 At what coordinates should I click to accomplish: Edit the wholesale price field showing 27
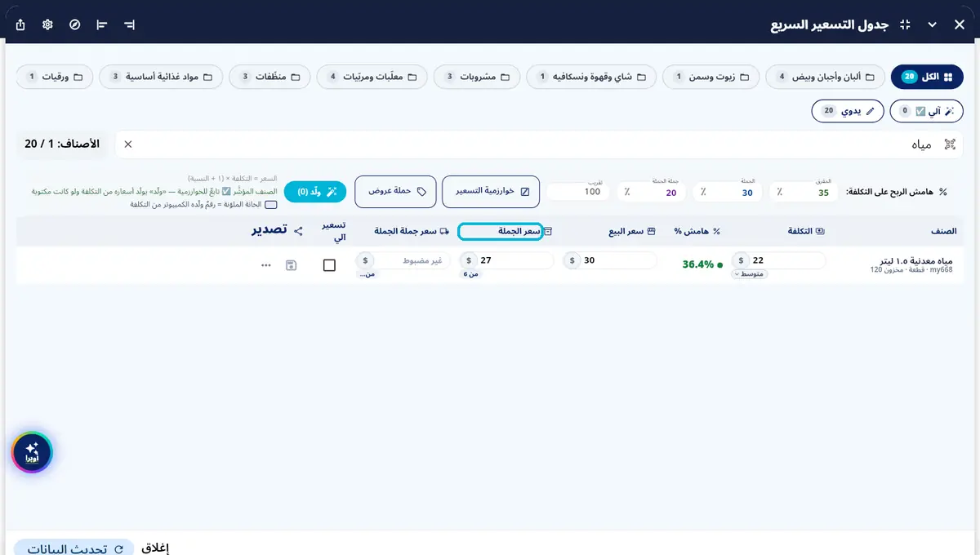click(506, 260)
